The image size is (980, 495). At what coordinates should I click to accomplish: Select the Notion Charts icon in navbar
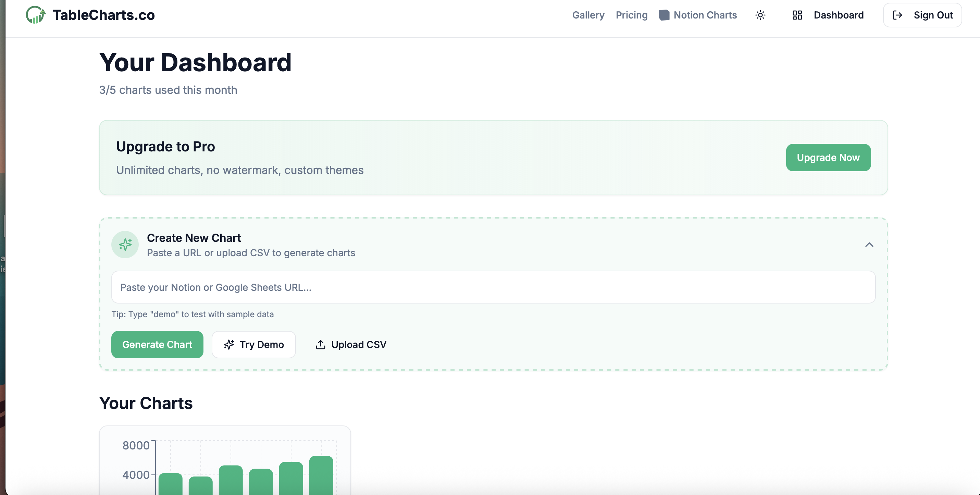pos(664,15)
